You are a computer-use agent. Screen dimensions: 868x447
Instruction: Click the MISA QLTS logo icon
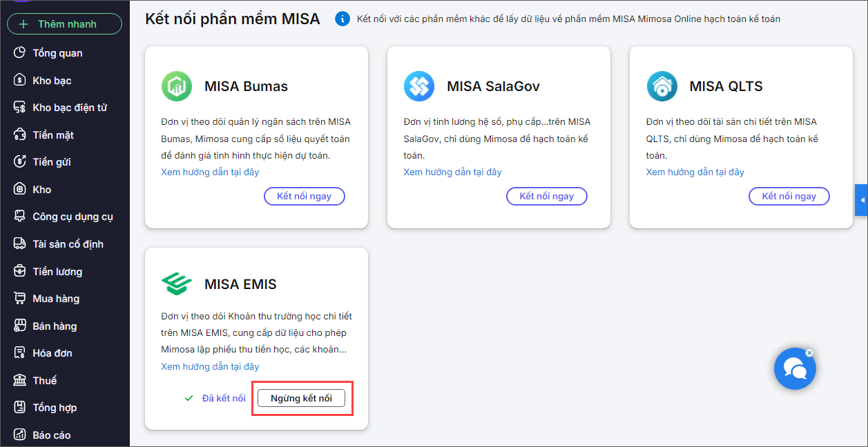click(x=662, y=86)
